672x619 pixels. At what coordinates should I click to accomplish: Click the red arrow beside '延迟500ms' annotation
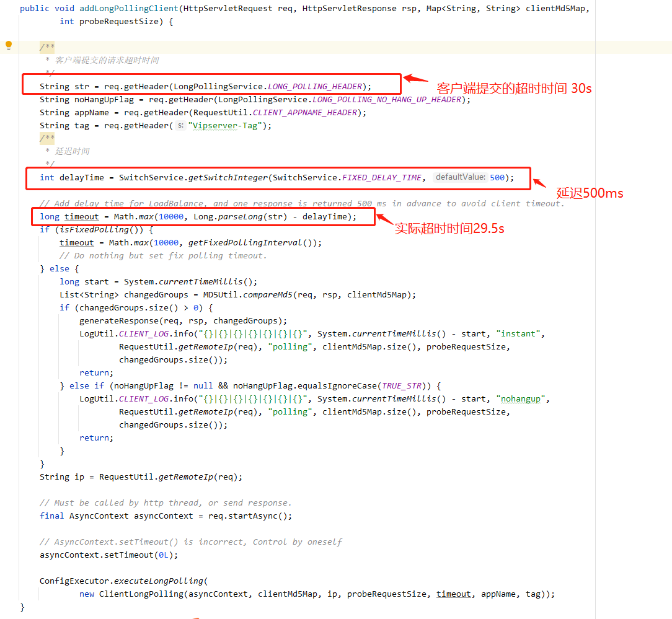tap(539, 183)
